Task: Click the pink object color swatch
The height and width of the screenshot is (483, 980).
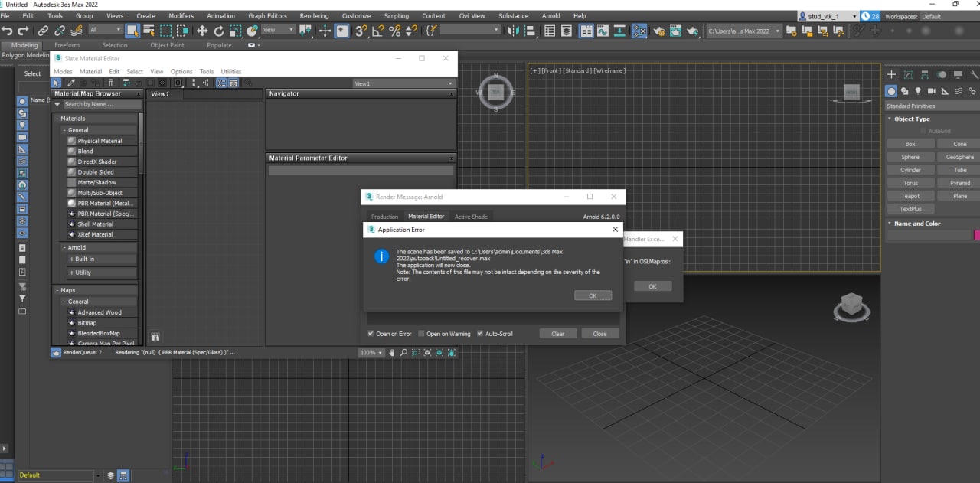Action: click(x=976, y=235)
